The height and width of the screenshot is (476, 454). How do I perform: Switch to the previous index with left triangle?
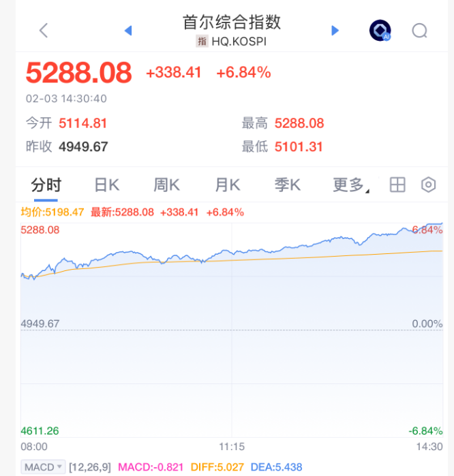pyautogui.click(x=127, y=30)
